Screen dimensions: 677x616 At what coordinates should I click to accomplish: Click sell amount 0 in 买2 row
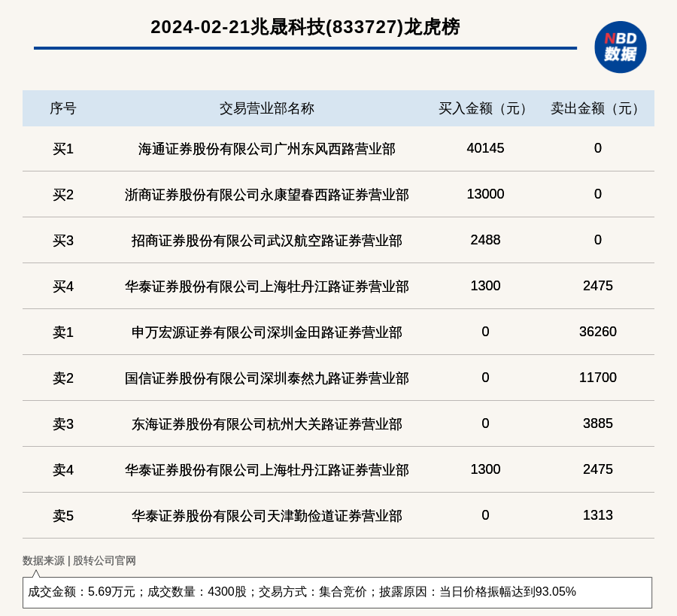point(597,194)
